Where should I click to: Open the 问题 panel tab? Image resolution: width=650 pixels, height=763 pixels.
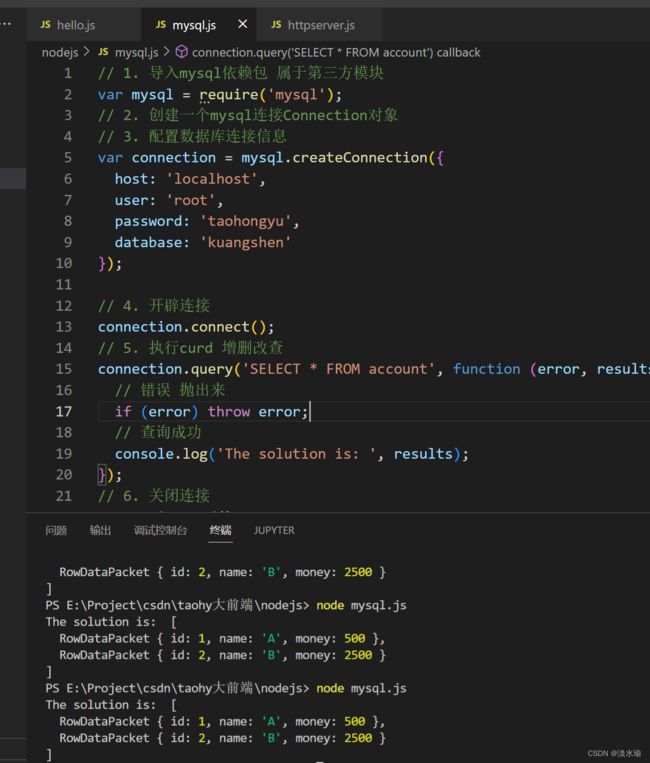[56, 530]
